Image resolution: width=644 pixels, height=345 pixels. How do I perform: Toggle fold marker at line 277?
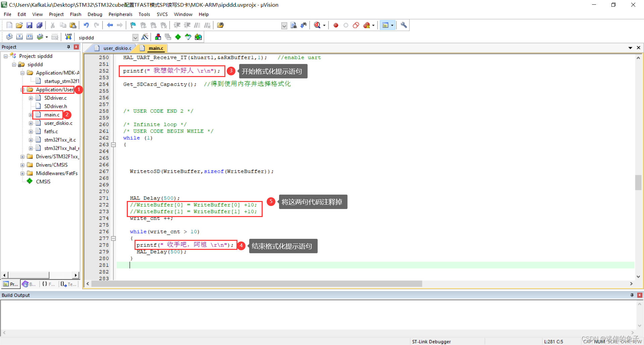click(x=113, y=238)
